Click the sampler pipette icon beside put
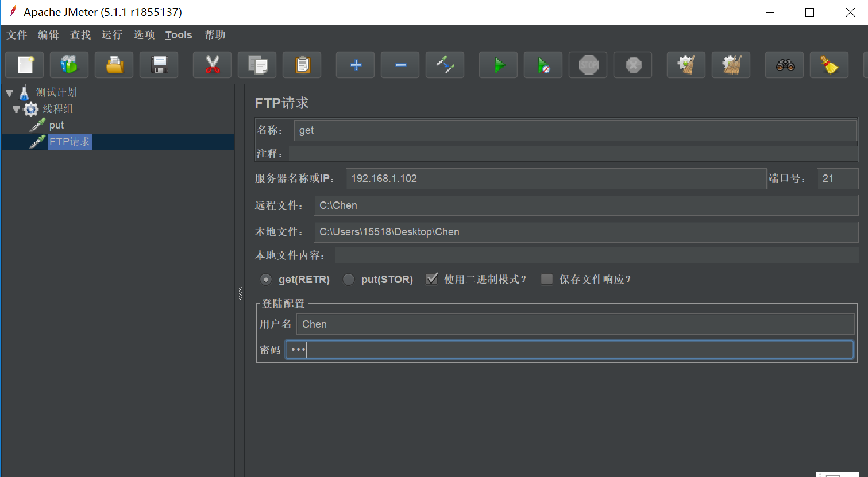Image resolution: width=868 pixels, height=477 pixels. (38, 125)
